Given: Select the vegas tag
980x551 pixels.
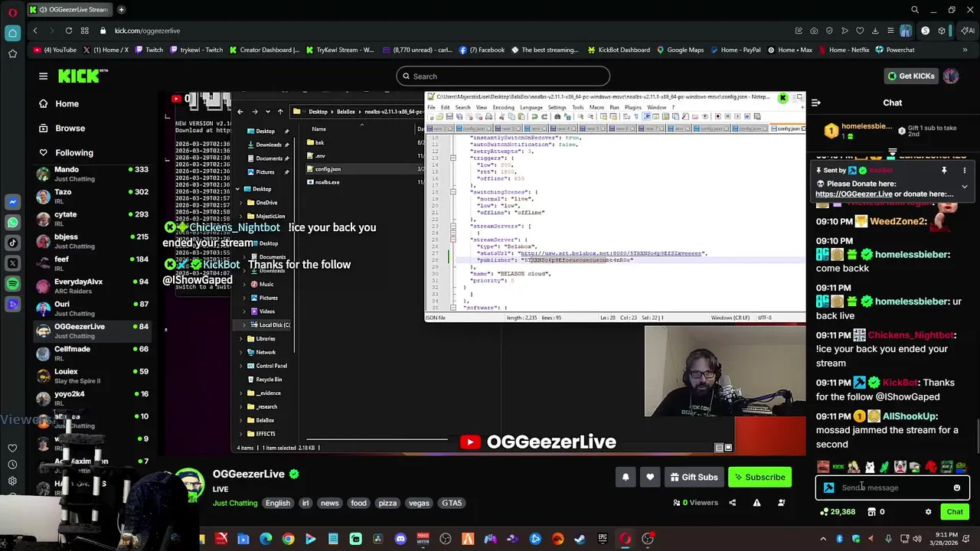Looking at the screenshot, I should click(x=419, y=503).
